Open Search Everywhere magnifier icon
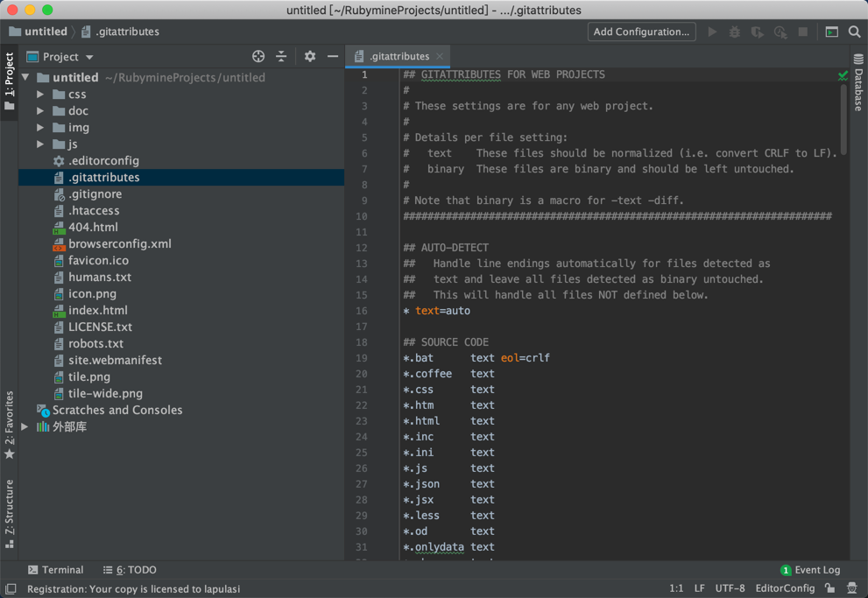868x598 pixels. [855, 32]
